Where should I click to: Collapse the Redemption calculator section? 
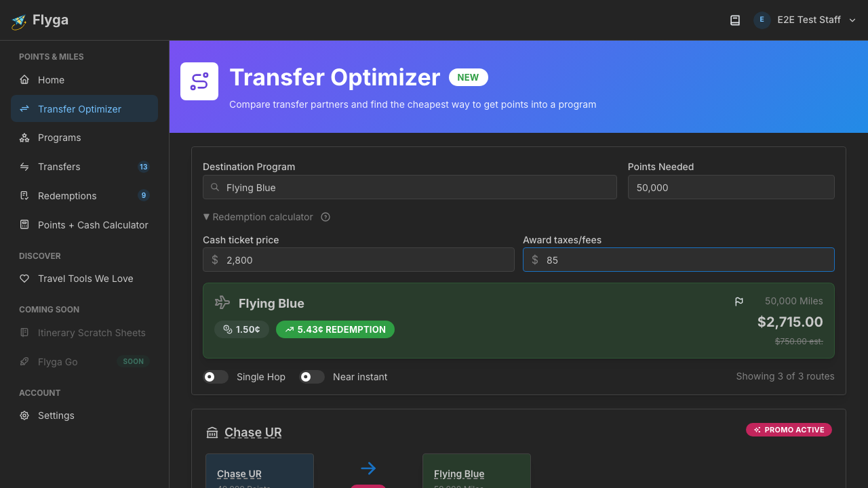[x=258, y=217]
